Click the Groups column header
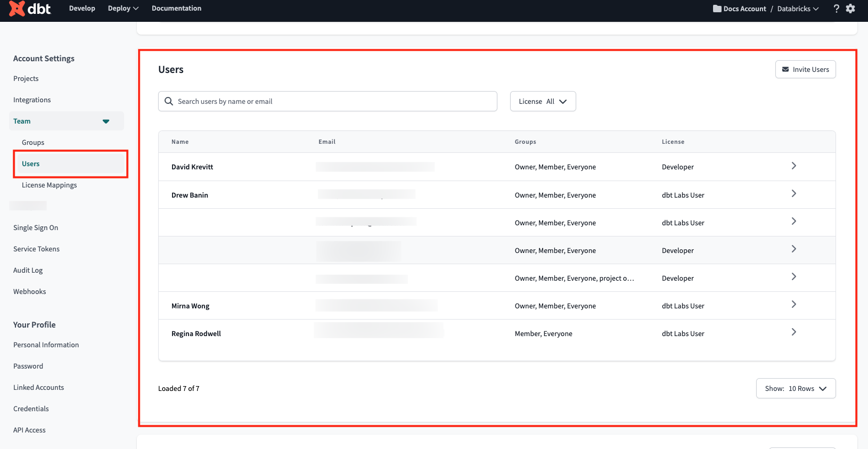 (525, 142)
